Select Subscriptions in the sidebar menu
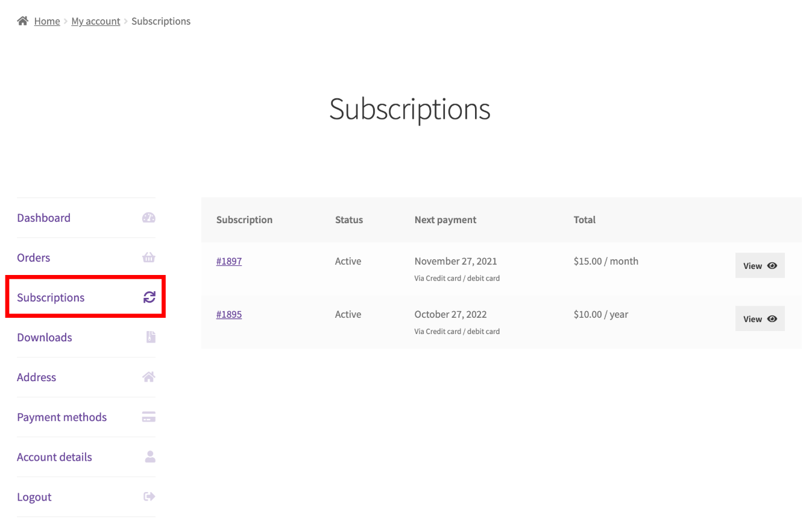The width and height of the screenshot is (812, 518). tap(51, 297)
